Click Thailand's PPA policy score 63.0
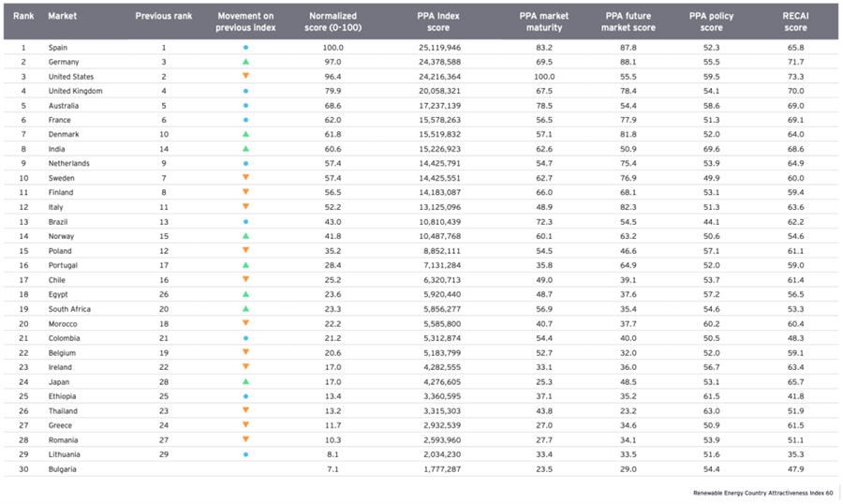The height and width of the screenshot is (504, 843). [x=711, y=411]
